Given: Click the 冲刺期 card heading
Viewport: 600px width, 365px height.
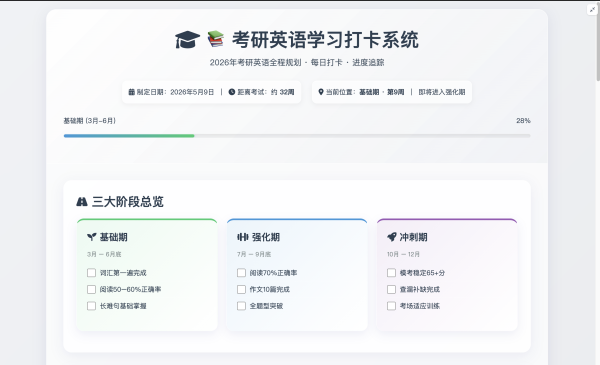Looking at the screenshot, I should click(x=414, y=237).
